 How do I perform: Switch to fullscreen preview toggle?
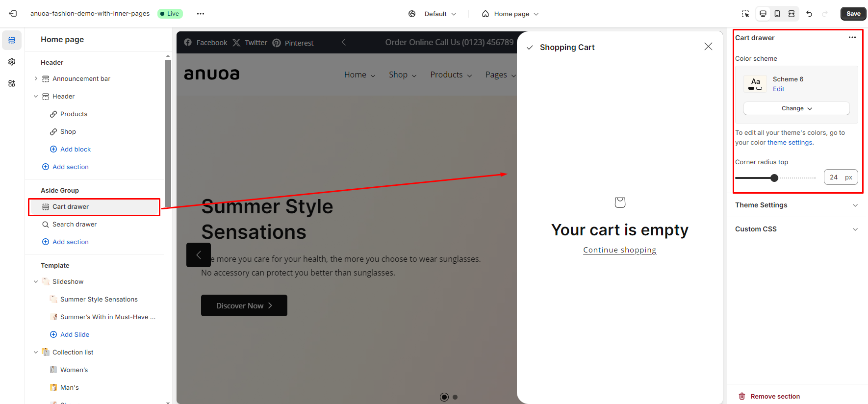tap(791, 14)
